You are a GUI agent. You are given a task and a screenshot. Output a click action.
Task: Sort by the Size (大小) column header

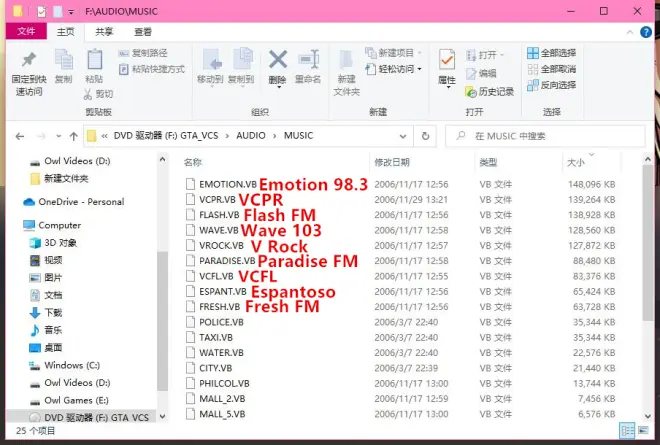(575, 162)
